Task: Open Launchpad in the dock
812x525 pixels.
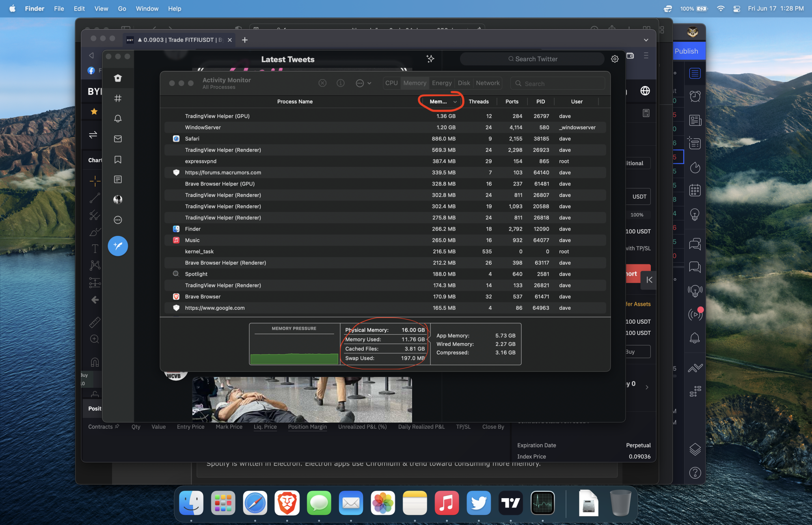Action: [x=223, y=503]
